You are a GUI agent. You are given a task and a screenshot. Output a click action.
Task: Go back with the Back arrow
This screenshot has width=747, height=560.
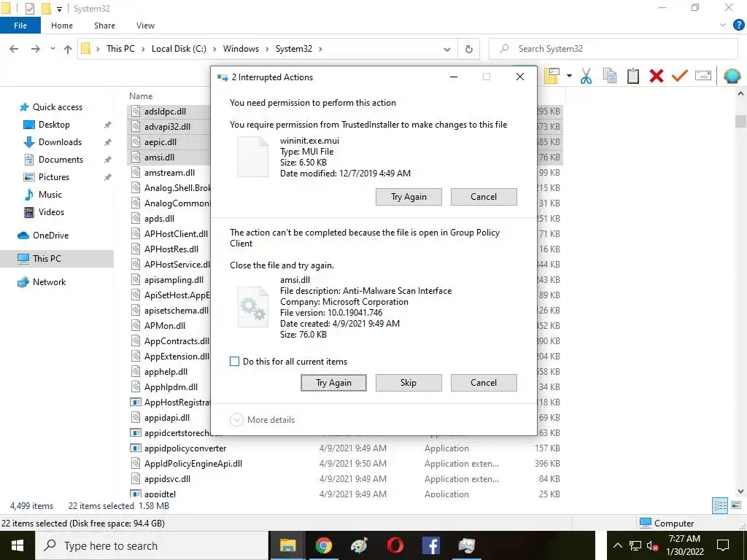point(15,49)
